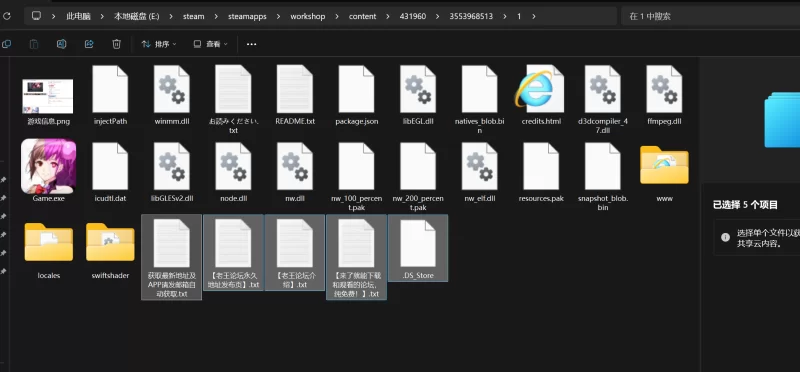Select the snapshot_blob.bin file
Image resolution: width=800 pixels, height=372 pixels.
pyautogui.click(x=603, y=177)
